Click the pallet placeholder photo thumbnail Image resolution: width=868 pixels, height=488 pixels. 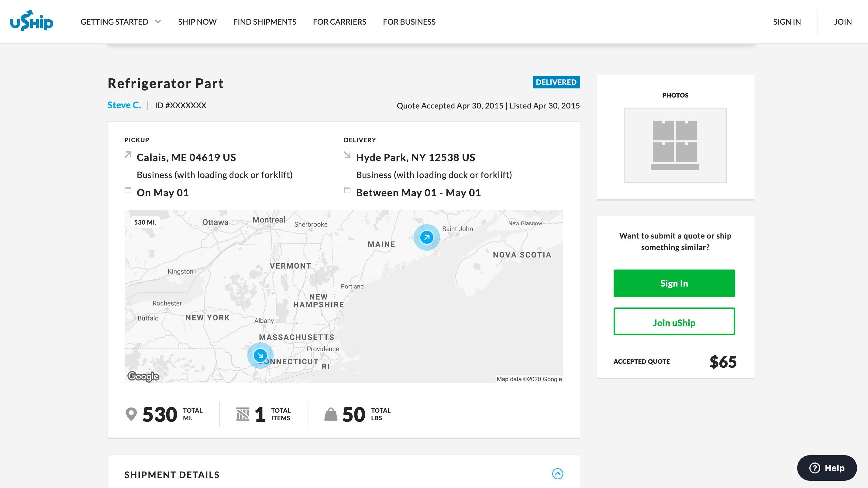pos(675,145)
